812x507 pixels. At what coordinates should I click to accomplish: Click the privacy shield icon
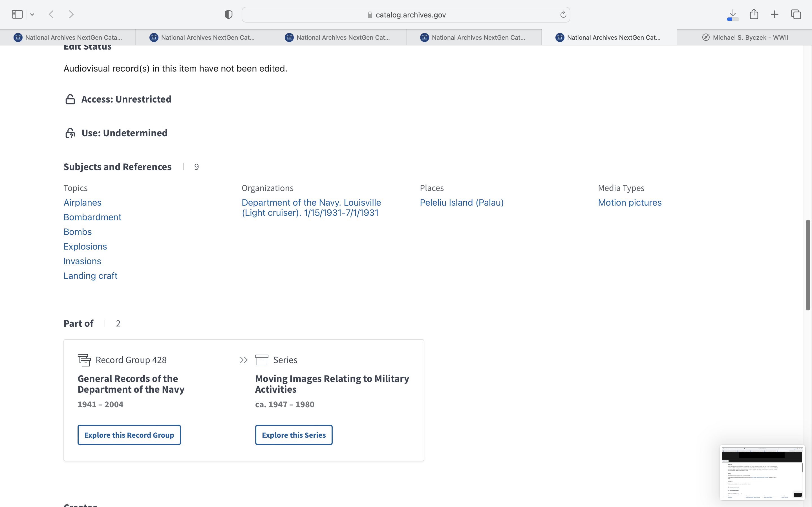(x=228, y=14)
